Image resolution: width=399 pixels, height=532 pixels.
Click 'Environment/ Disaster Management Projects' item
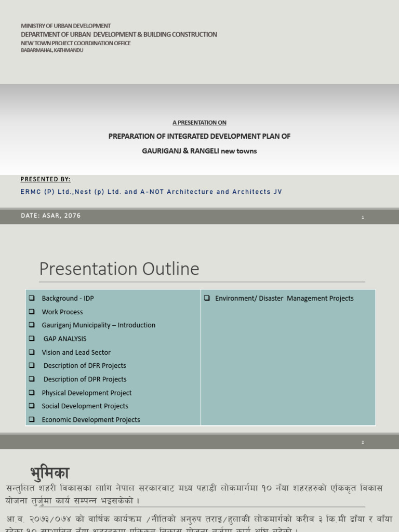[284, 298]
